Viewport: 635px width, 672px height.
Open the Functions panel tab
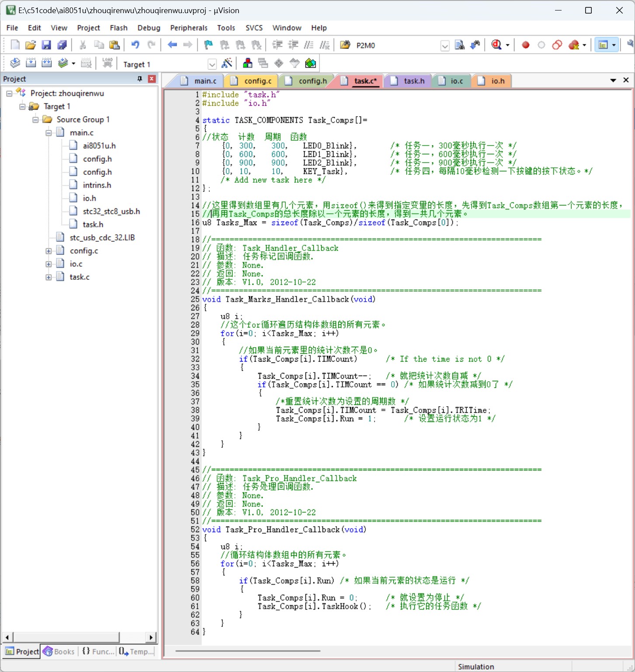tap(98, 651)
